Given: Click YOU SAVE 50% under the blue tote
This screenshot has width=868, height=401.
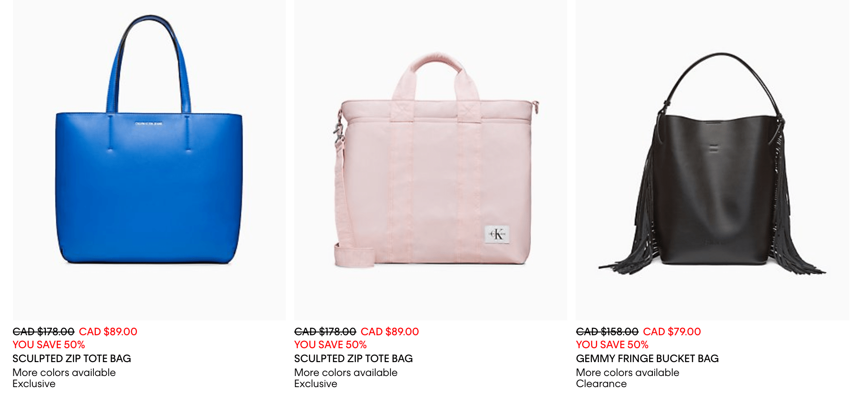Looking at the screenshot, I should [49, 345].
